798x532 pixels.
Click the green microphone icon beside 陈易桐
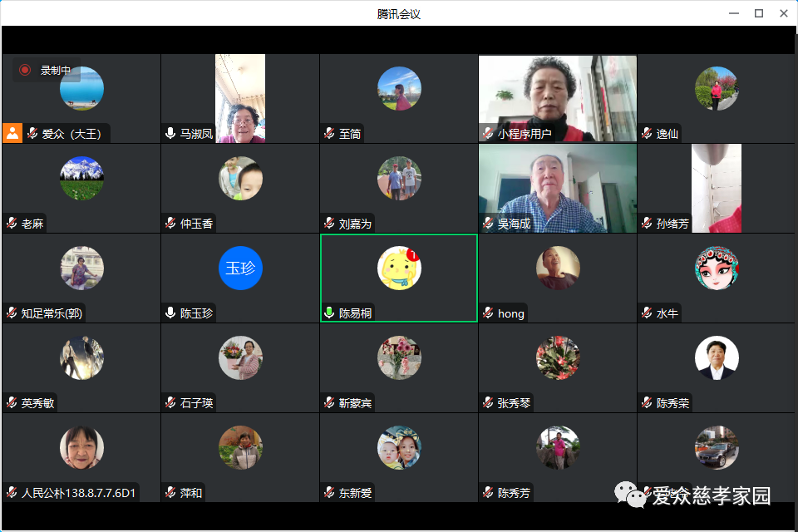[x=329, y=313]
